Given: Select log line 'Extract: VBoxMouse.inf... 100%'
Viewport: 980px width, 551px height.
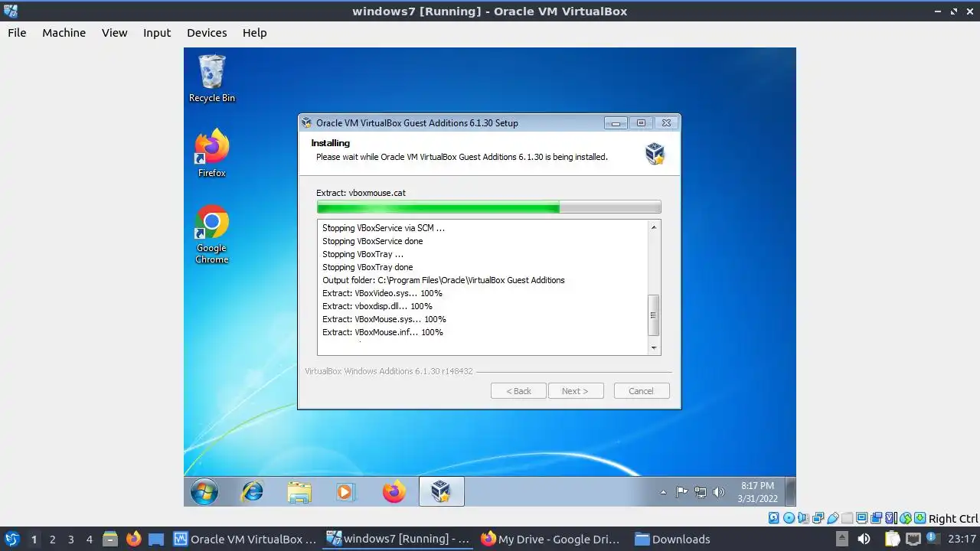Looking at the screenshot, I should click(383, 332).
